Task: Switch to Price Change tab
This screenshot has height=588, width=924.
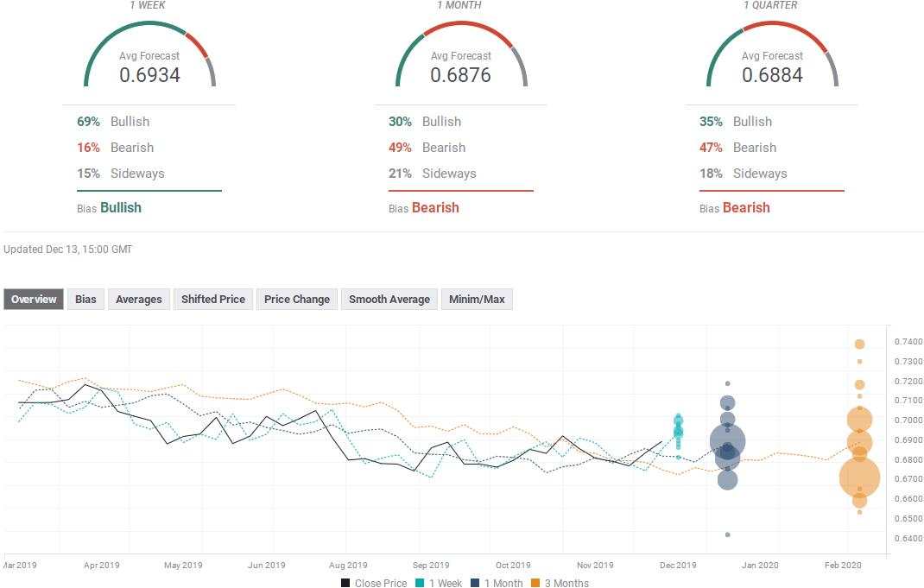Action: [x=297, y=300]
